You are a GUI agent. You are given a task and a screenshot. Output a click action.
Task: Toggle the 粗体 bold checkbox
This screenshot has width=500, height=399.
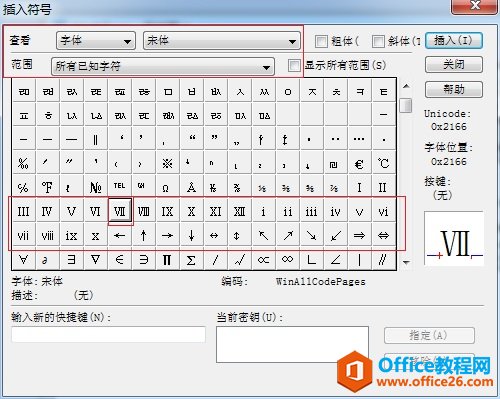point(321,41)
